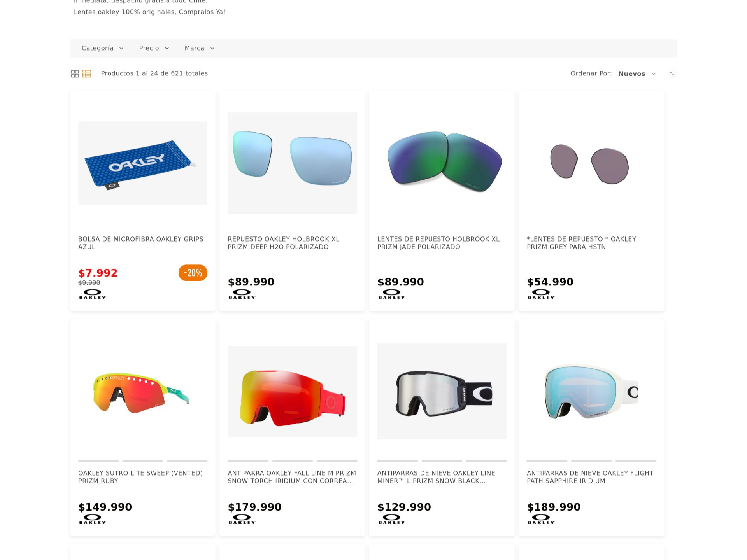This screenshot has width=747, height=560.
Task: Expand the Categoría filter
Action: 102,48
